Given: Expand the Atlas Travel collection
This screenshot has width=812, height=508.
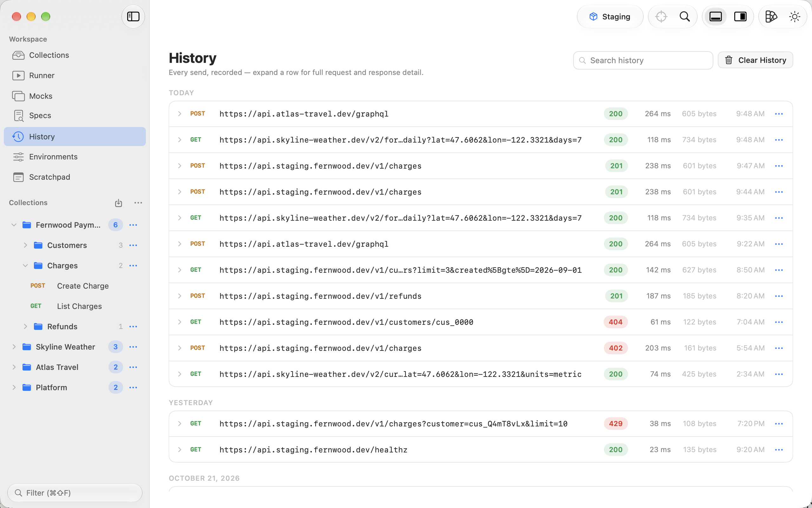Looking at the screenshot, I should [14, 367].
